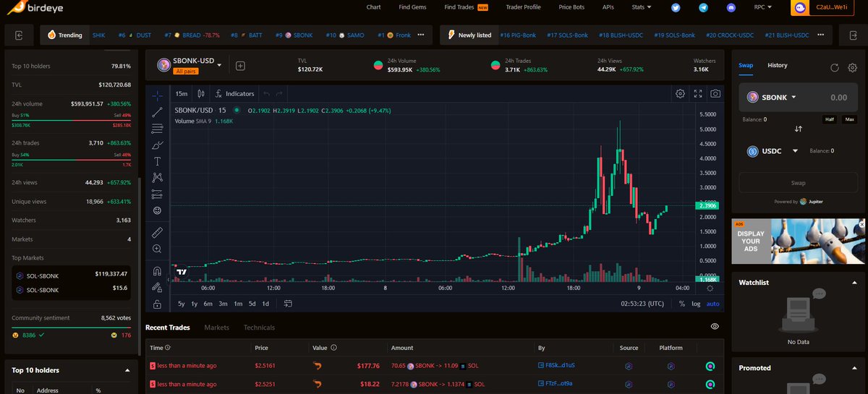The image size is (868, 394).
Task: Add SBONK pair to watchlist plus icon
Action: [x=240, y=66]
